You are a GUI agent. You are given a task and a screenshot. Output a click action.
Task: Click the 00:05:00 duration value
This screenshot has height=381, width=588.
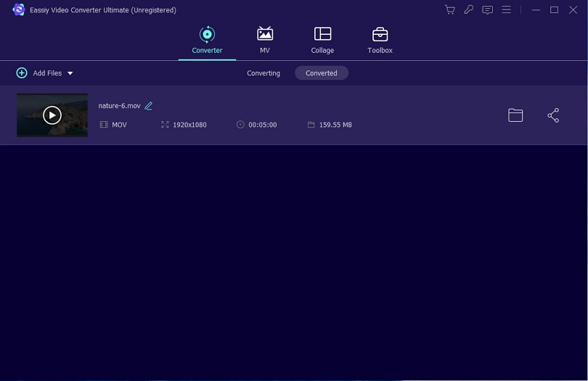263,125
